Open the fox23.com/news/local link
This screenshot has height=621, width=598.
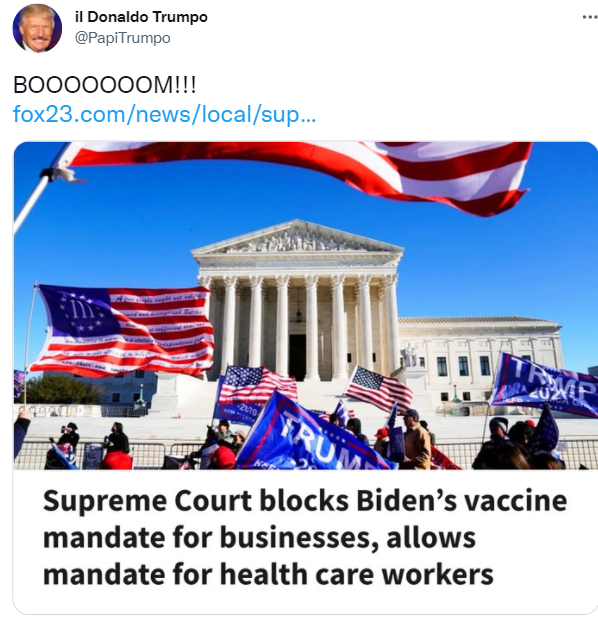[x=164, y=114]
